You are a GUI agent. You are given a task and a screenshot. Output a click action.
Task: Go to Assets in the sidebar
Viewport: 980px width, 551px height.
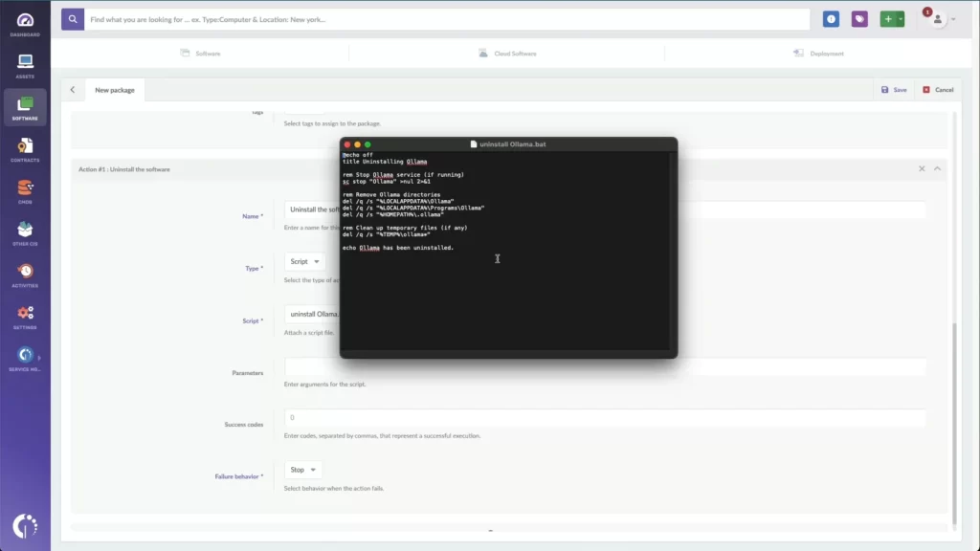point(25,66)
